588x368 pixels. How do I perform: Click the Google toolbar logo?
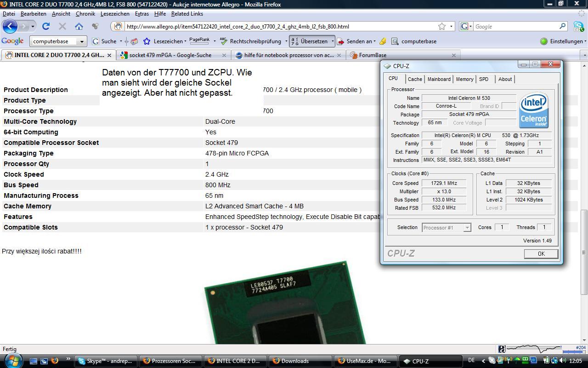[x=12, y=41]
